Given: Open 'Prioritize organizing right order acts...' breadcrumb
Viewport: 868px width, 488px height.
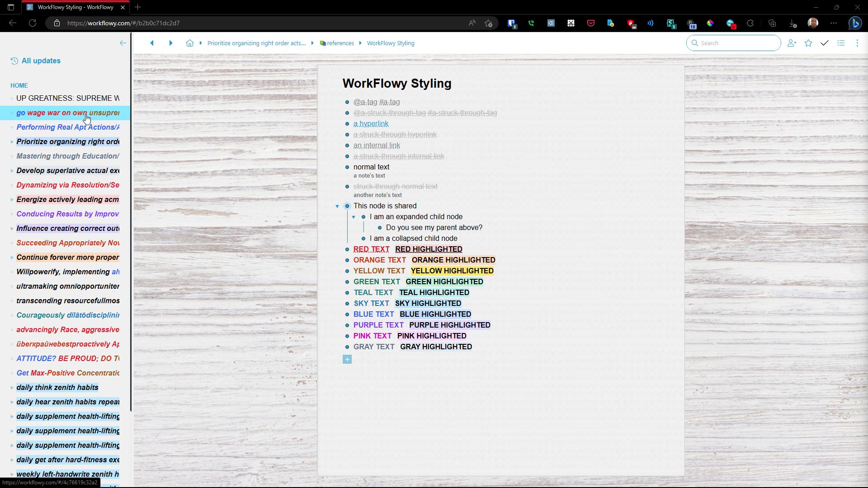Looking at the screenshot, I should pyautogui.click(x=256, y=43).
